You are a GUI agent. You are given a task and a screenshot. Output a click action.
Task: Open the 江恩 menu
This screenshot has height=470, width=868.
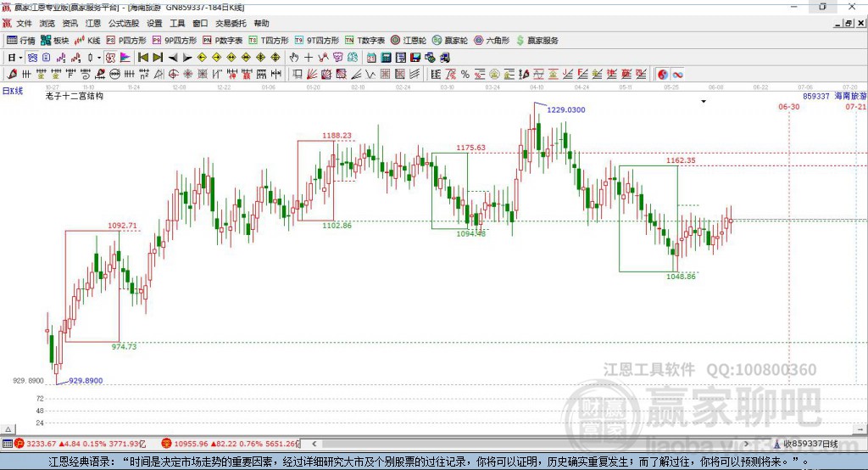93,23
